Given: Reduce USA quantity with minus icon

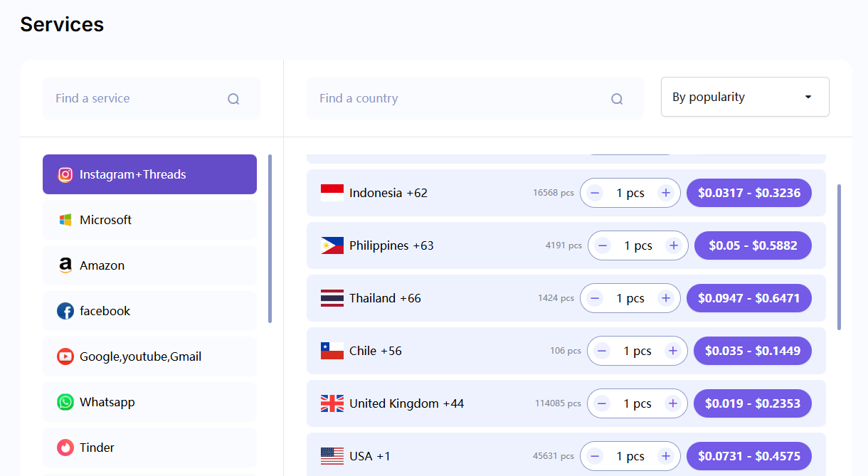Looking at the screenshot, I should pyautogui.click(x=596, y=456).
